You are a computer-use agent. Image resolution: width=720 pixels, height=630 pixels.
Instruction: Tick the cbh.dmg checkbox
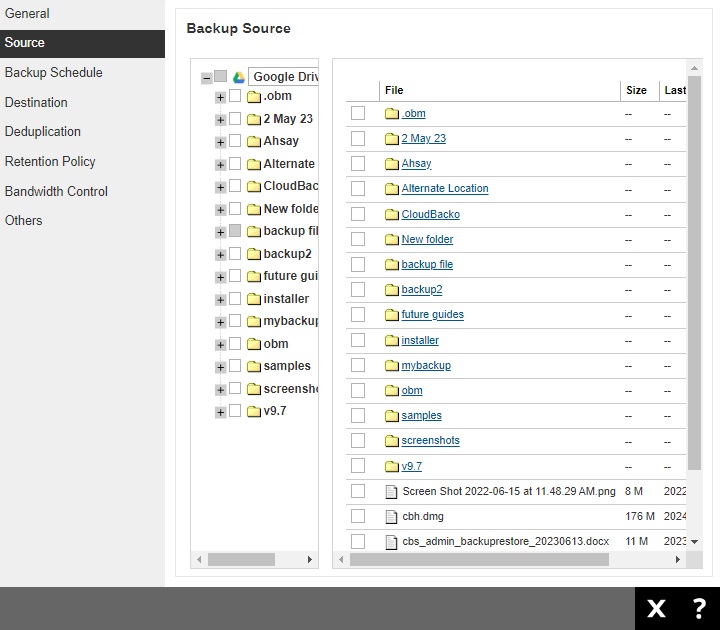(358, 516)
